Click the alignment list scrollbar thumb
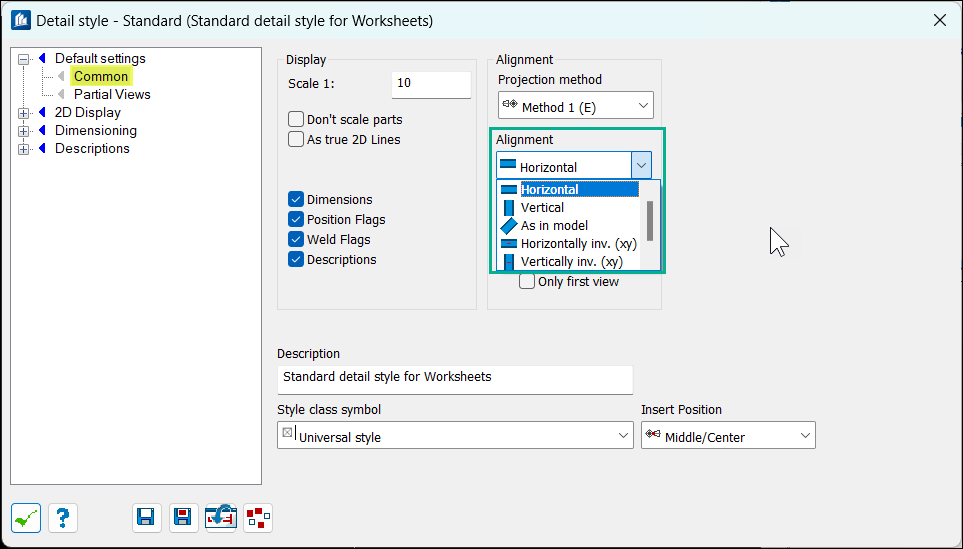Screen dimensions: 963x549 point(650,220)
